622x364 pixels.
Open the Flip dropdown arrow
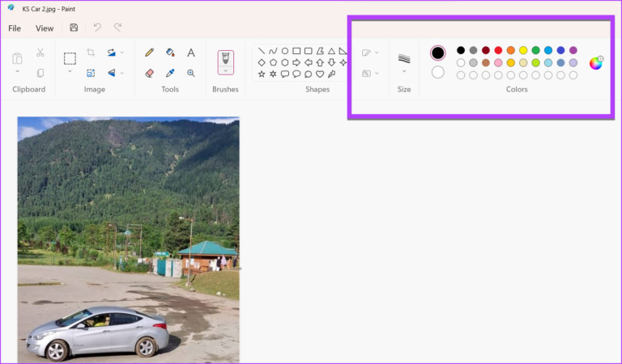pyautogui.click(x=122, y=73)
